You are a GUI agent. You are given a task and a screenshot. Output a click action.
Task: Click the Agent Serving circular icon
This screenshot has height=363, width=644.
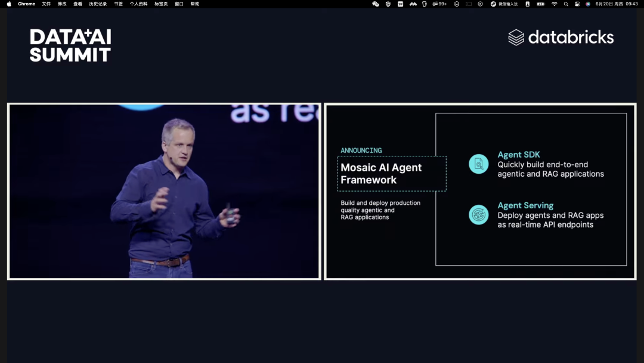[x=478, y=214]
